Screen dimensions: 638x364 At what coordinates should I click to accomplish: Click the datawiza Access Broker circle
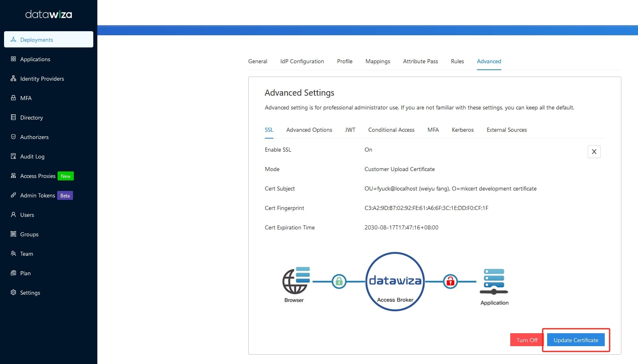coord(395,282)
